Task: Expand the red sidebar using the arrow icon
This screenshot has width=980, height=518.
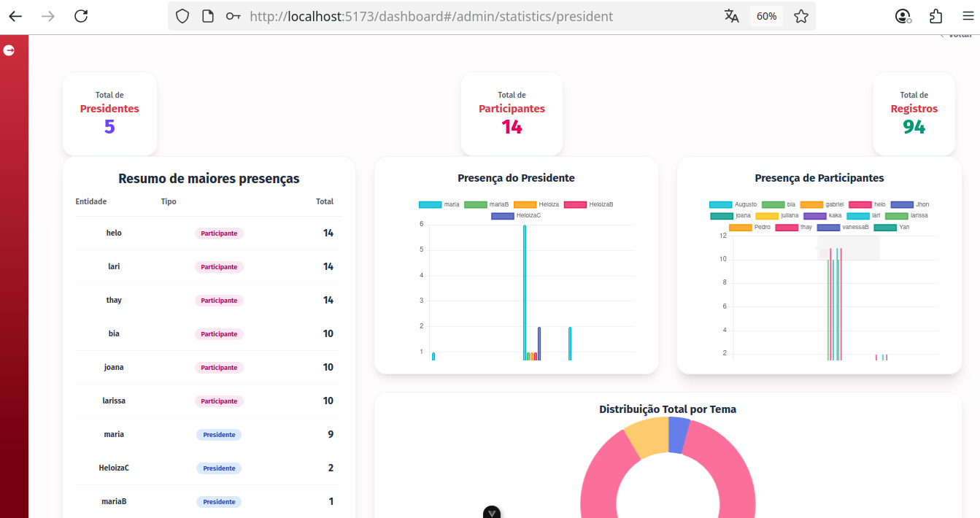Action: click(9, 50)
